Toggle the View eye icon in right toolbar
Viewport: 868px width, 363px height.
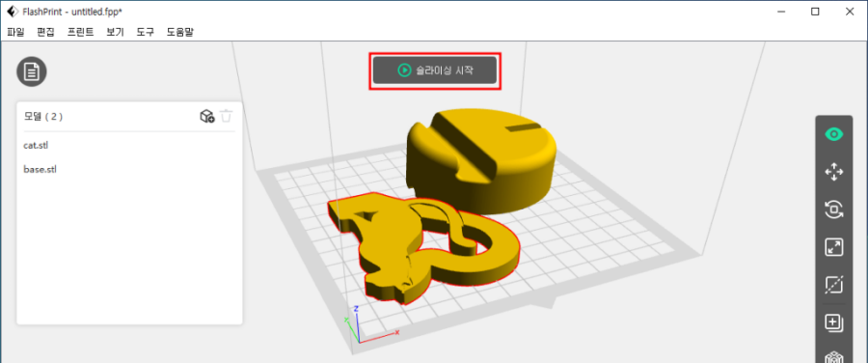[833, 134]
